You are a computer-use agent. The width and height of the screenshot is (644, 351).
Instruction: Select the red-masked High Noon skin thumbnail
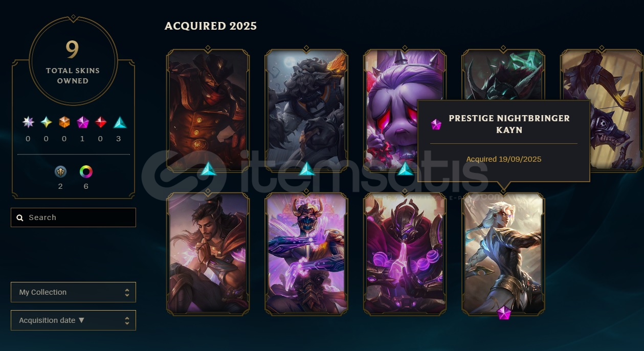pyautogui.click(x=208, y=110)
